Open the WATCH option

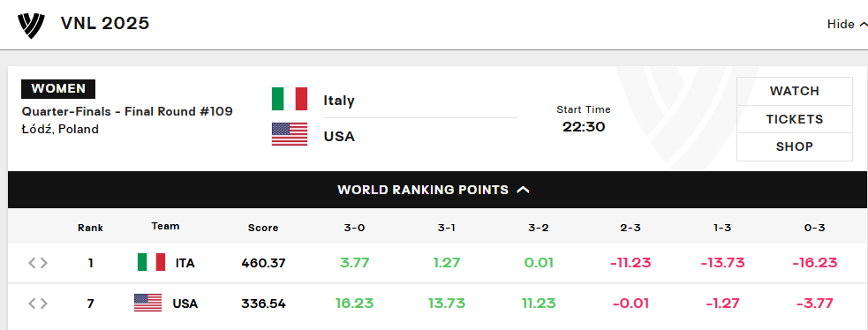pyautogui.click(x=795, y=91)
